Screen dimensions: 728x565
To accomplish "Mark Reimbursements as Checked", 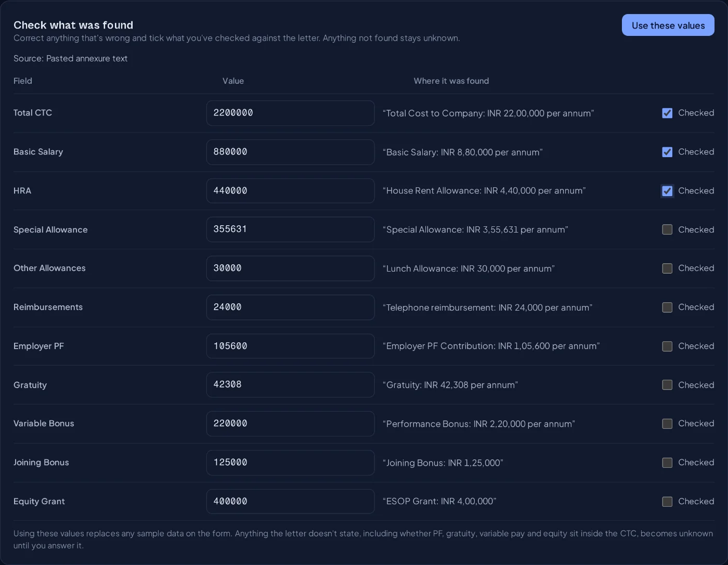I will pyautogui.click(x=667, y=307).
